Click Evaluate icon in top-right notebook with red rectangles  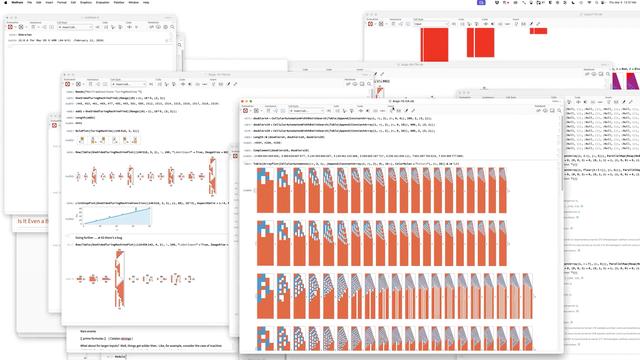click(x=370, y=24)
